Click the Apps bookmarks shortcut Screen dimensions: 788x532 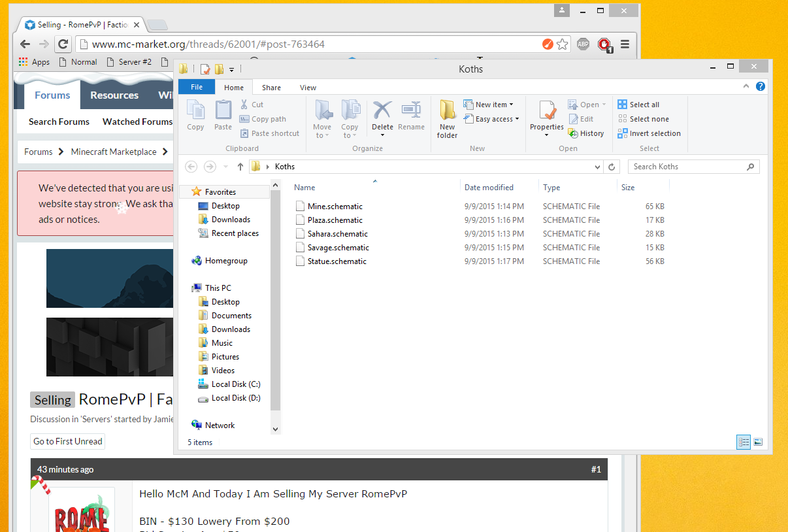point(34,62)
